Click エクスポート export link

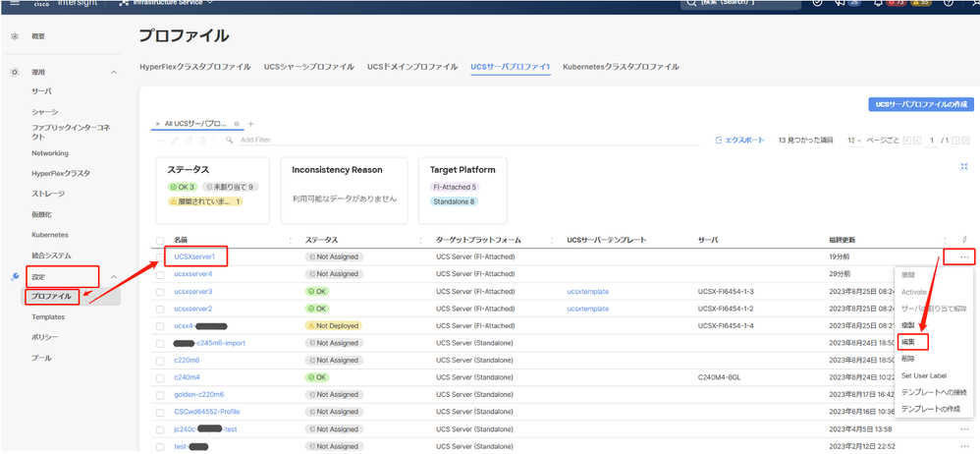click(x=739, y=141)
